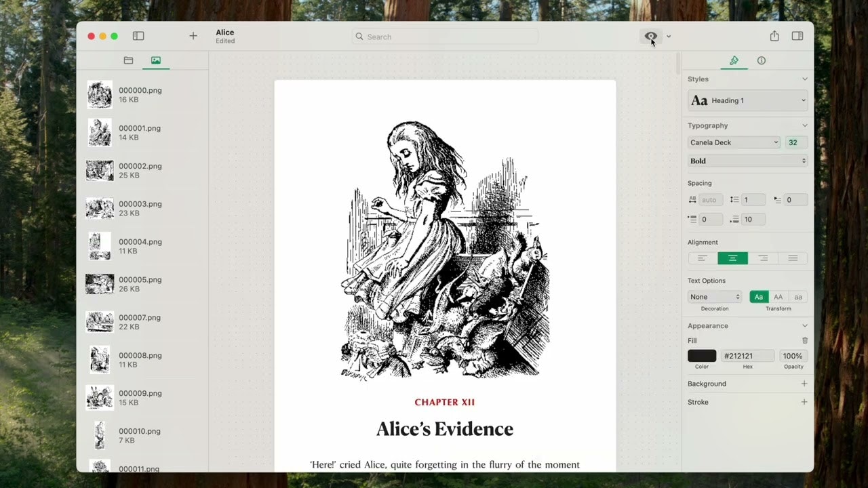
Task: Click the line height field showing 1
Action: [x=753, y=200]
